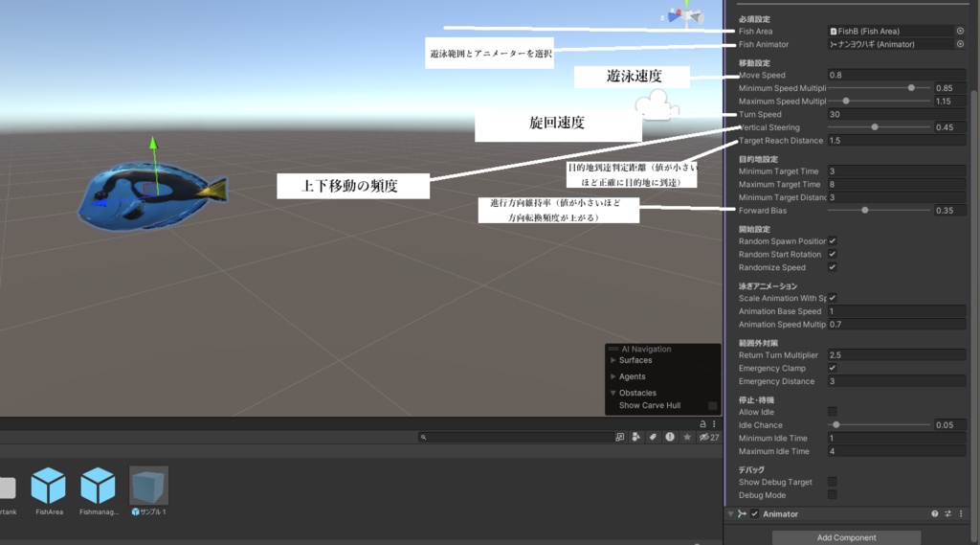Click the Turn Speed value field
Viewport: 980px width, 545px height.
click(x=897, y=114)
